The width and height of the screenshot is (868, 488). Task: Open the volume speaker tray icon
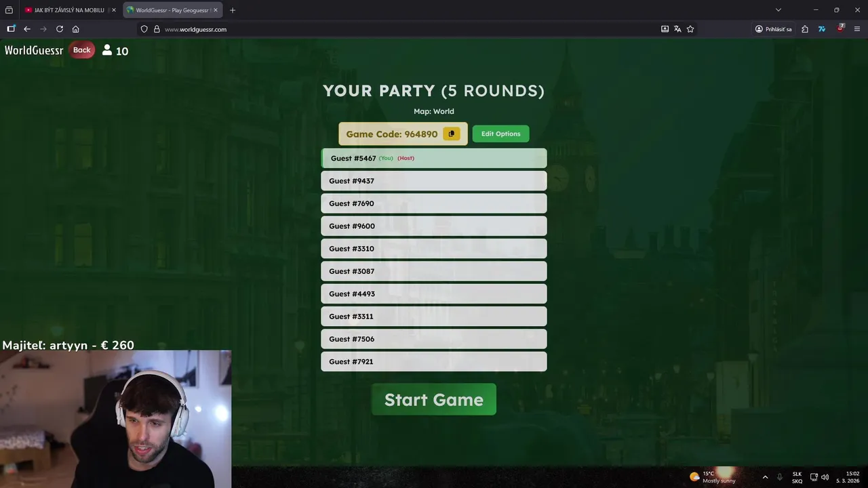pyautogui.click(x=825, y=477)
